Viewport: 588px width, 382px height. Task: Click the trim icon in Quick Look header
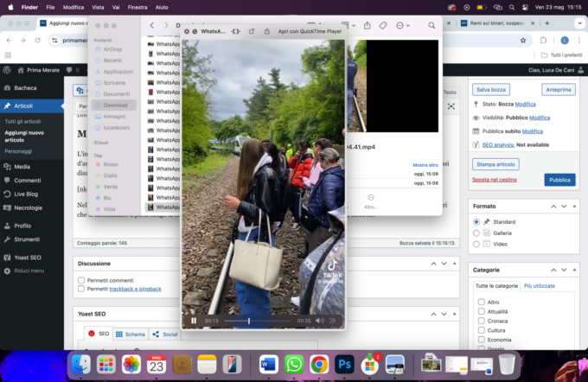coord(235,31)
